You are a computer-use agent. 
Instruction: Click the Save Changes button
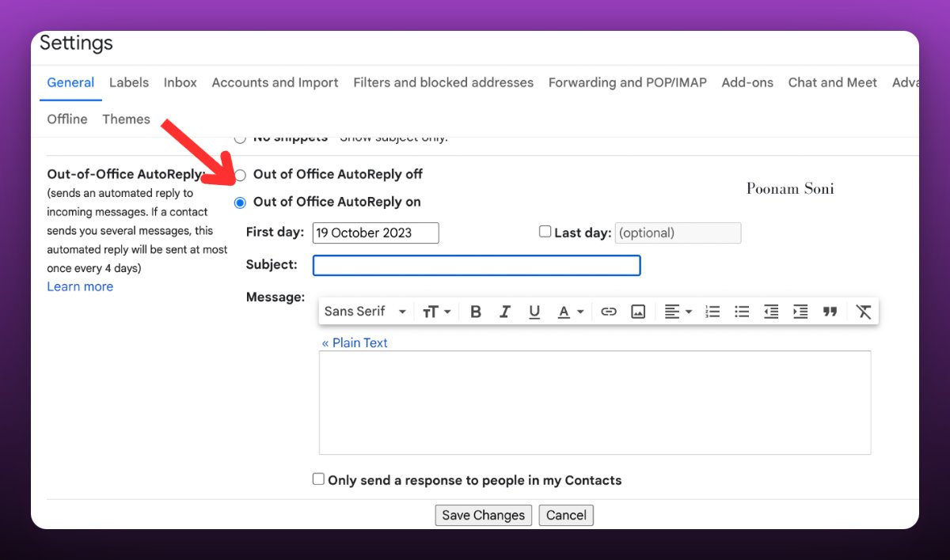[x=483, y=516]
